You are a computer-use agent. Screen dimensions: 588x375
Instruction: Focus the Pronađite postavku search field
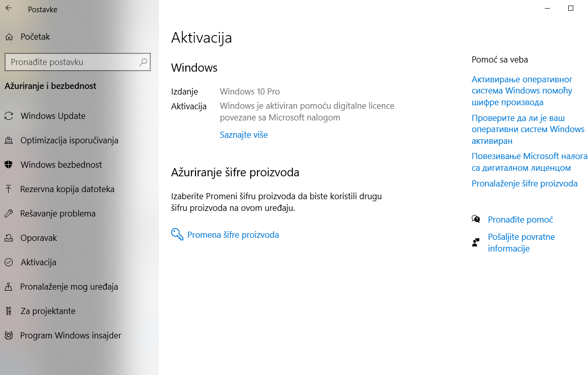(x=78, y=62)
